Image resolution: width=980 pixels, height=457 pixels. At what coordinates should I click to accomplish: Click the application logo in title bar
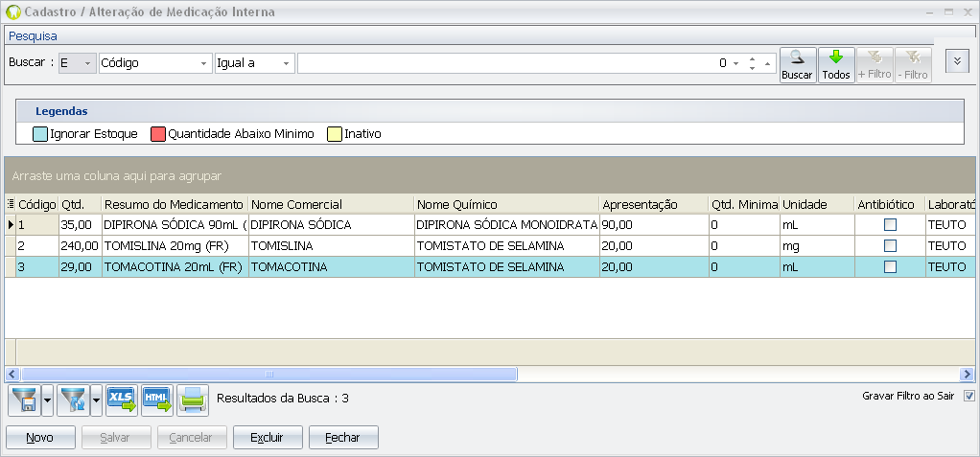12,11
